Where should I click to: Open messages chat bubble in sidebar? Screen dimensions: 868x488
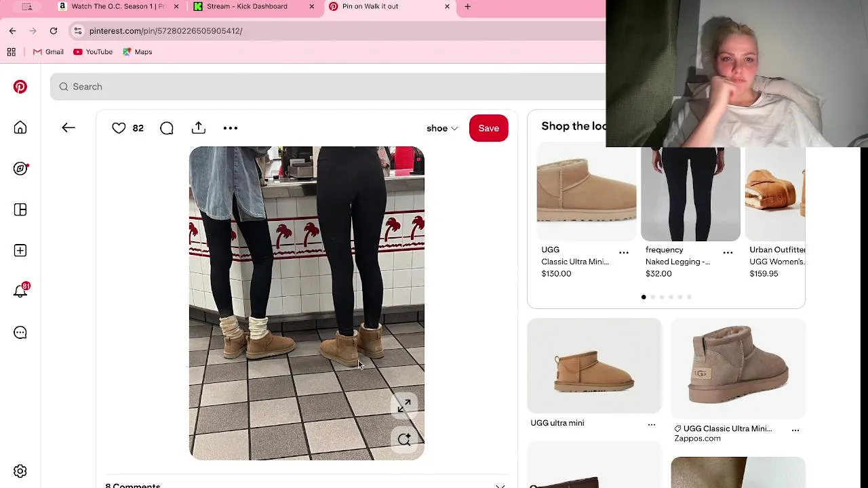(20, 333)
